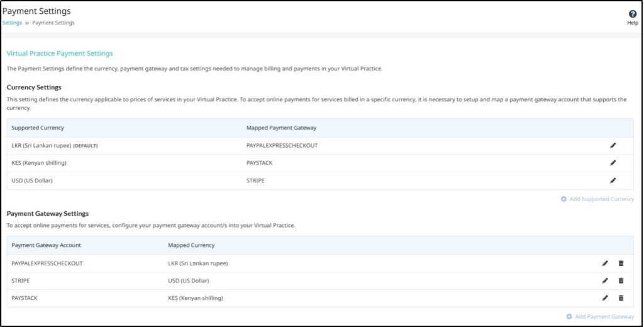Edit the KES Kenyan shilling currency mapping
644x327 pixels.
tap(613, 163)
